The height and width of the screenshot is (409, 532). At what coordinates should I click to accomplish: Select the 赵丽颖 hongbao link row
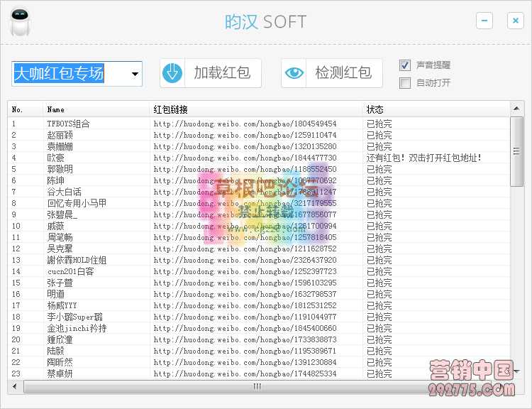[x=245, y=135]
